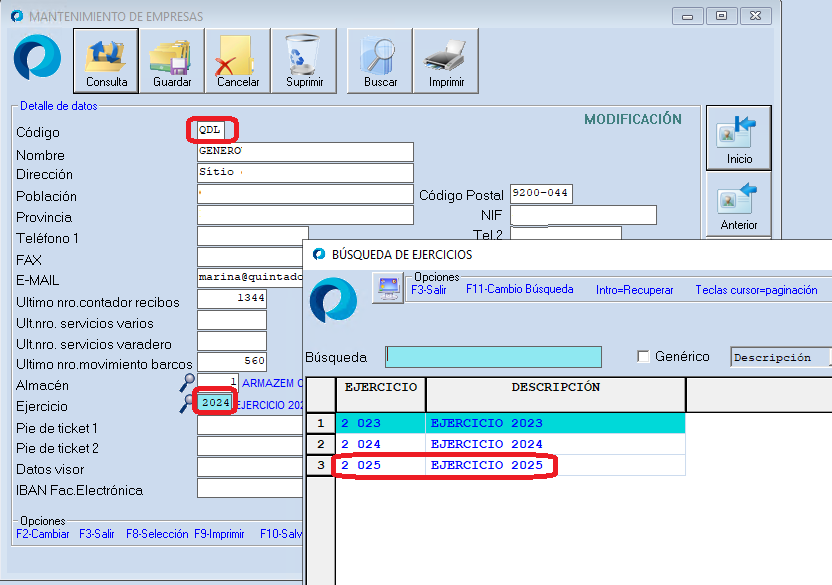
Task: Click the Código field containing QDL
Action: (215, 130)
